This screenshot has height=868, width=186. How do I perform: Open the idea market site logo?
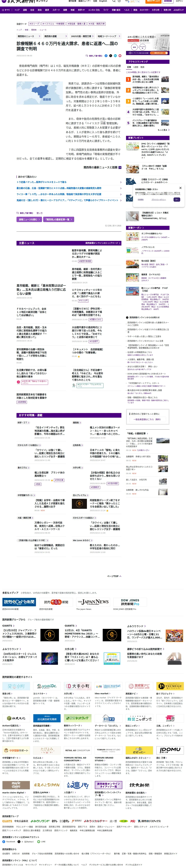108,686
